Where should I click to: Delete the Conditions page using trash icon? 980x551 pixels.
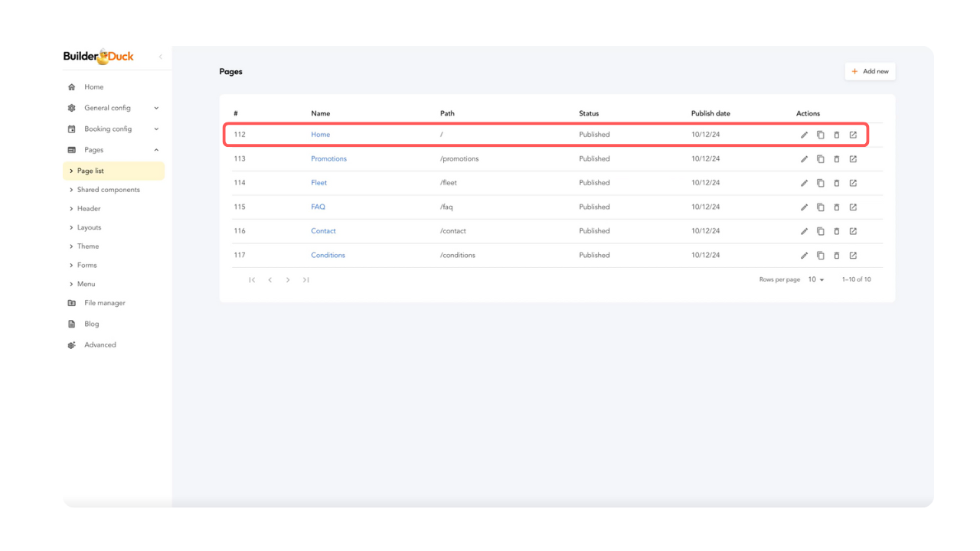[836, 256]
